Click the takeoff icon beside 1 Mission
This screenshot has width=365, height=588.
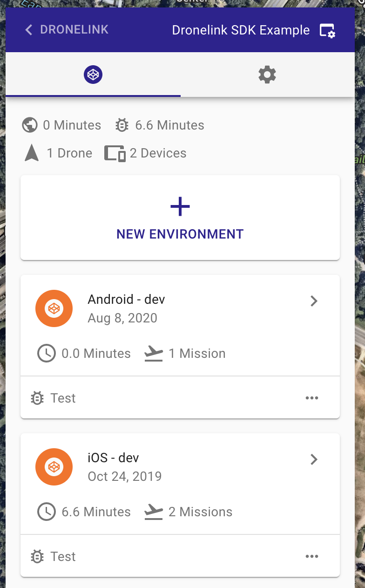154,354
